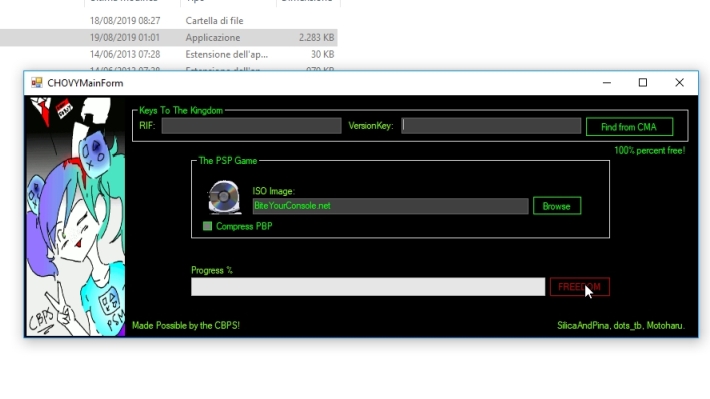Close the CHOVYMainForm window
The height and width of the screenshot is (399, 710).
pyautogui.click(x=679, y=83)
